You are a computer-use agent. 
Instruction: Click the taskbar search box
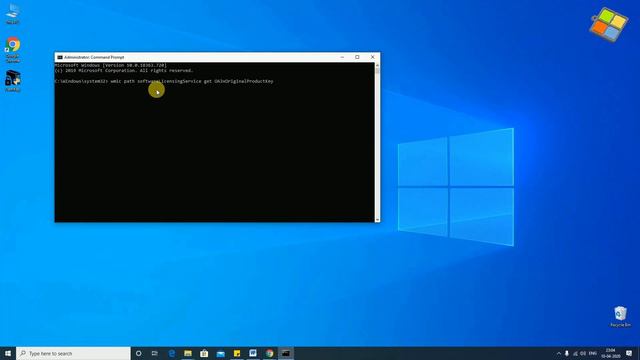(73, 353)
